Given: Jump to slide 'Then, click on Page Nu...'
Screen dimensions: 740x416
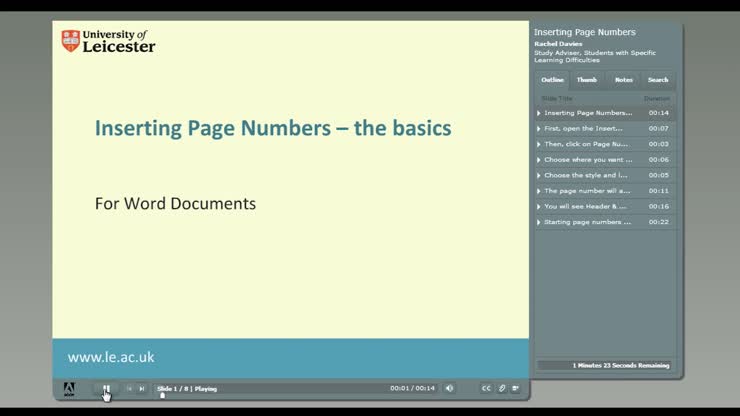Looking at the screenshot, I should click(605, 144).
